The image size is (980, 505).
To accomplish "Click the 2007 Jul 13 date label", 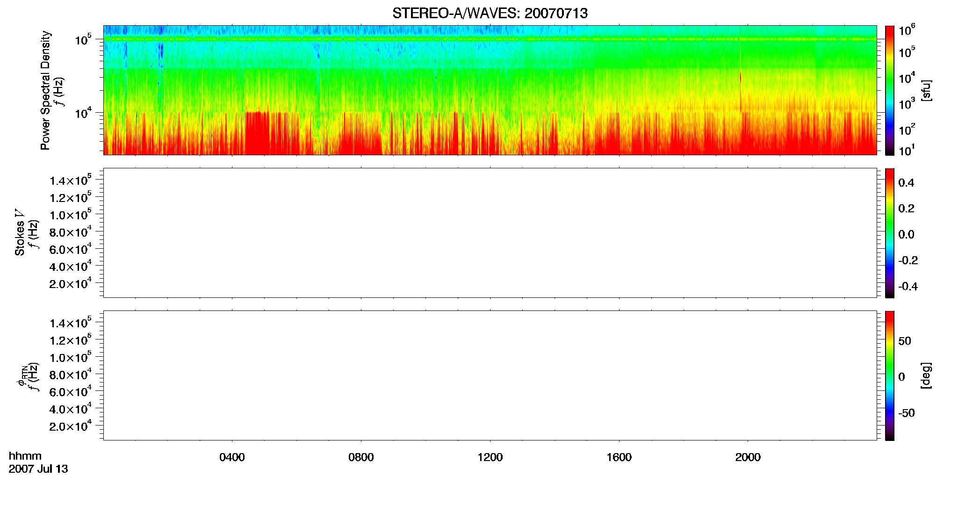I will [38, 469].
